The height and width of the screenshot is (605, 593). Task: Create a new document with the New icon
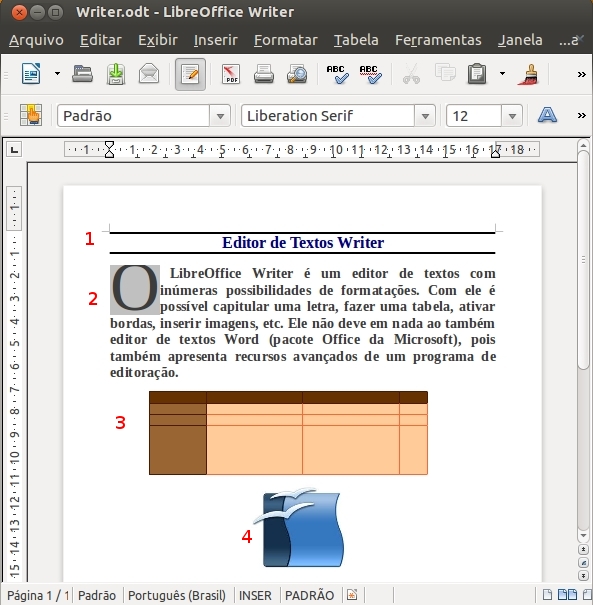click(x=31, y=73)
